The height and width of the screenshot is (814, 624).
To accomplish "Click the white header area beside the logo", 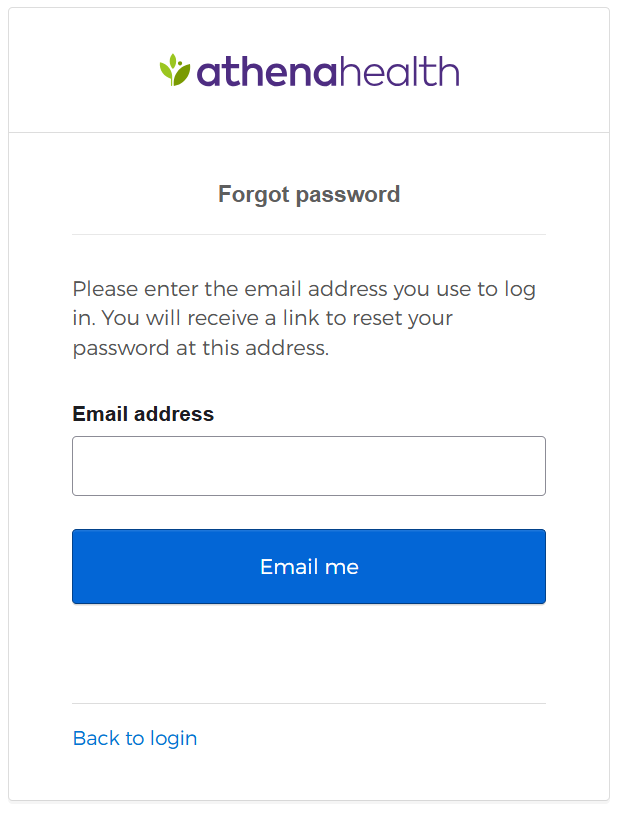I will [x=540, y=70].
